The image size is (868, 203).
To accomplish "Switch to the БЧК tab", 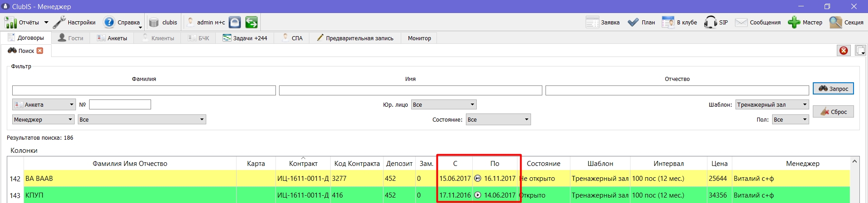I will 199,38.
